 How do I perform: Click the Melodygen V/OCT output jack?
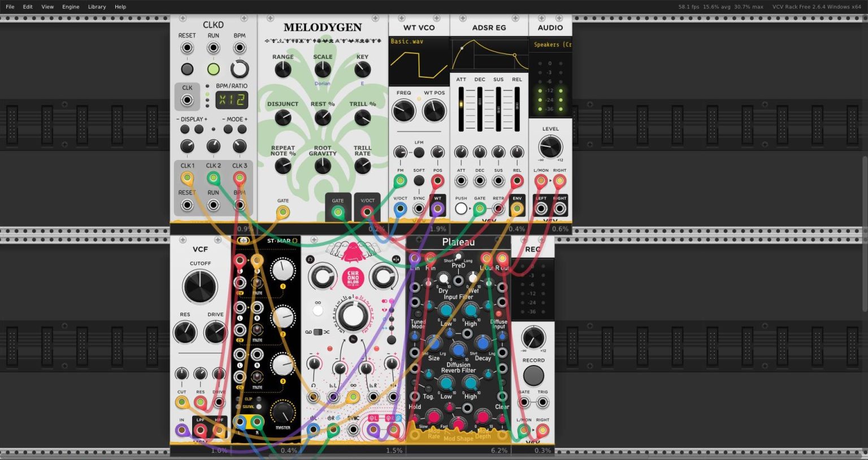pyautogui.click(x=367, y=212)
